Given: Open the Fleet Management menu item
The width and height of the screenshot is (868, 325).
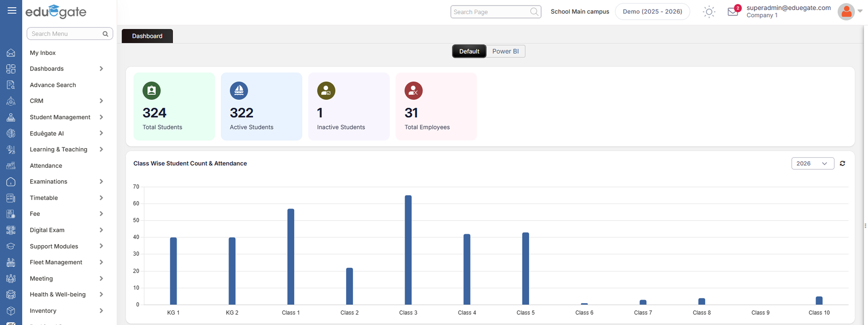Looking at the screenshot, I should click(x=56, y=262).
